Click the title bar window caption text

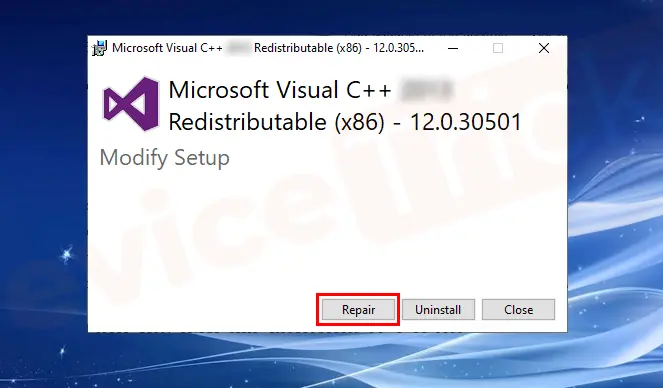tap(268, 48)
